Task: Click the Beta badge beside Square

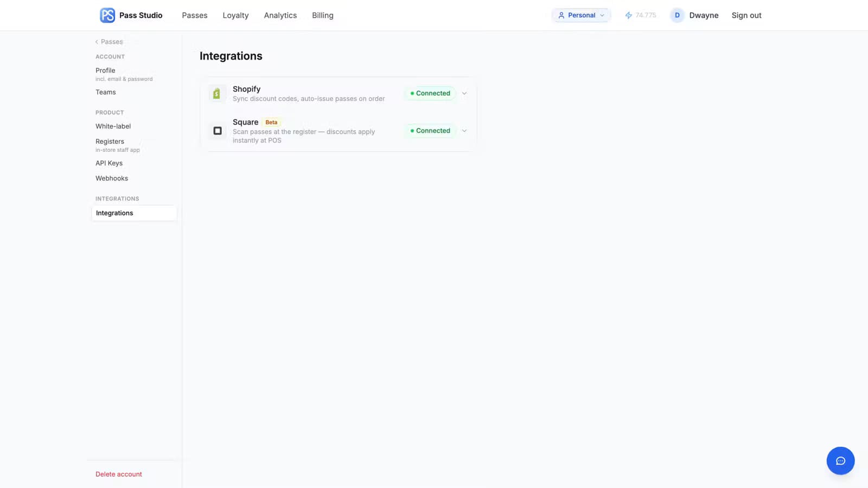Action: pos(271,123)
